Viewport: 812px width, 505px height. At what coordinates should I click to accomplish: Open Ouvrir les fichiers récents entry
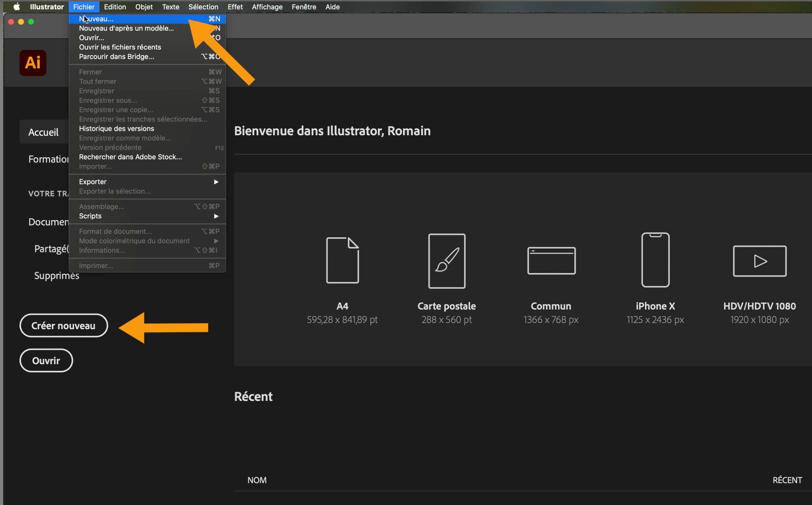pos(120,47)
